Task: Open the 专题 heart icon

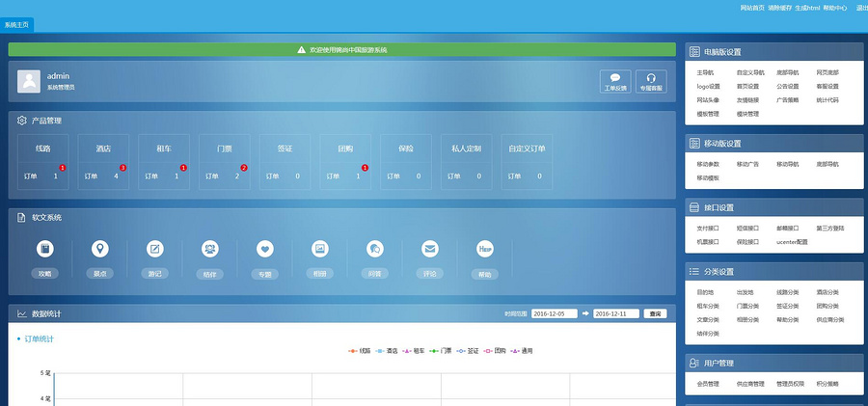Action: pyautogui.click(x=265, y=249)
